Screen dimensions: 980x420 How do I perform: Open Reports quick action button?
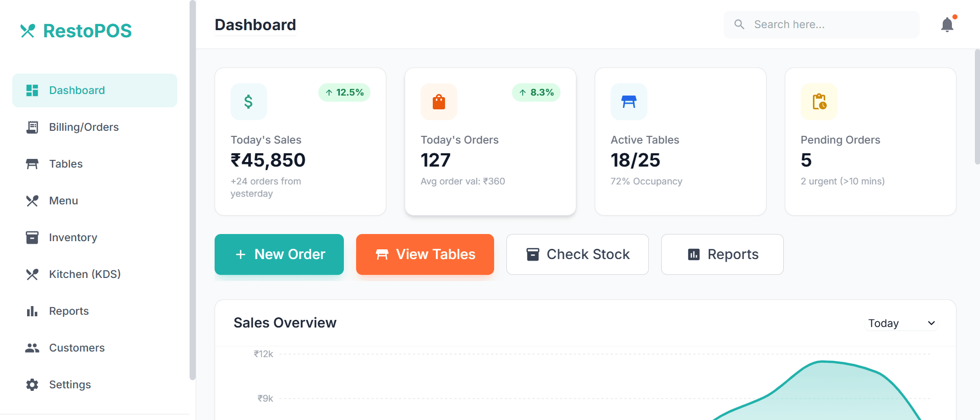[x=722, y=254]
